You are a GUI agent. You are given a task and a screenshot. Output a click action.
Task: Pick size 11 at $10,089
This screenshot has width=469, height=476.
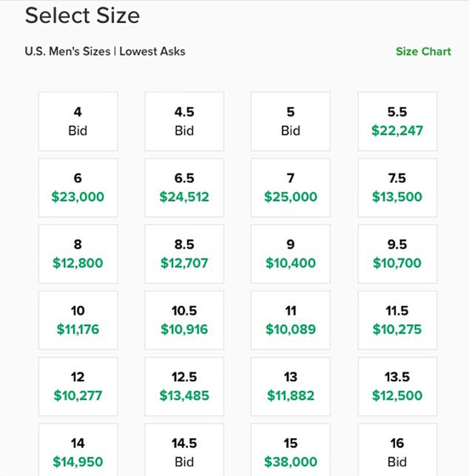[290, 320]
